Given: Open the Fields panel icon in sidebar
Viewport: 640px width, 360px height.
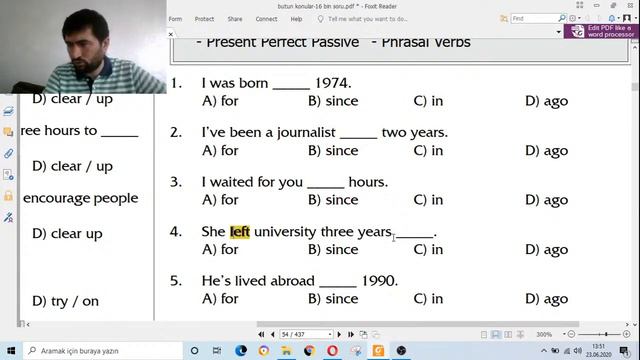Looking at the screenshot, I should [8, 175].
